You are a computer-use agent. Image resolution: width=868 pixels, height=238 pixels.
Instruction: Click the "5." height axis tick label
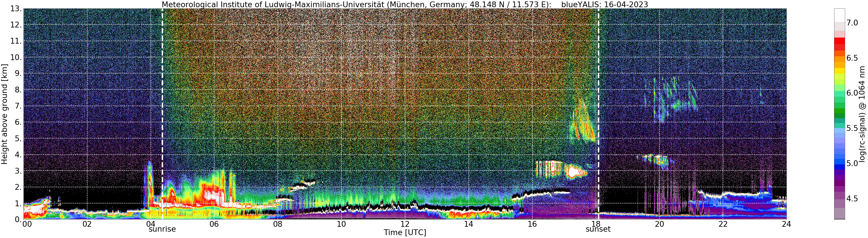tap(18, 138)
